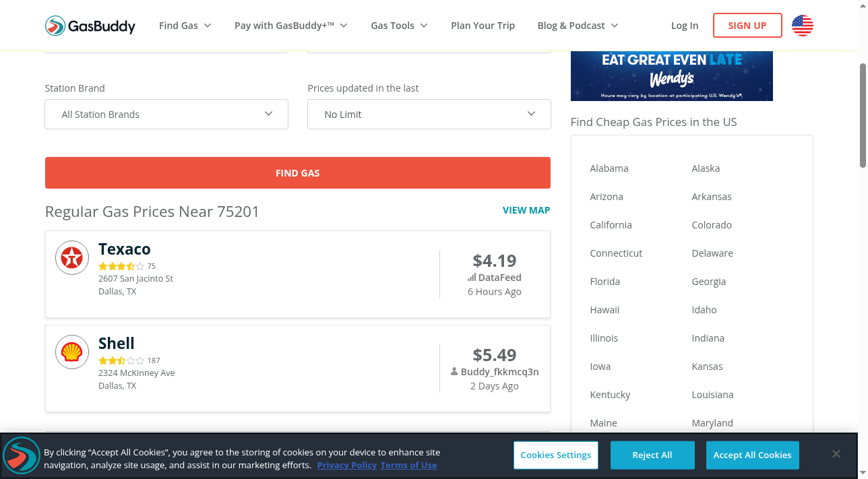Click the SIGN UP button

[x=747, y=26]
